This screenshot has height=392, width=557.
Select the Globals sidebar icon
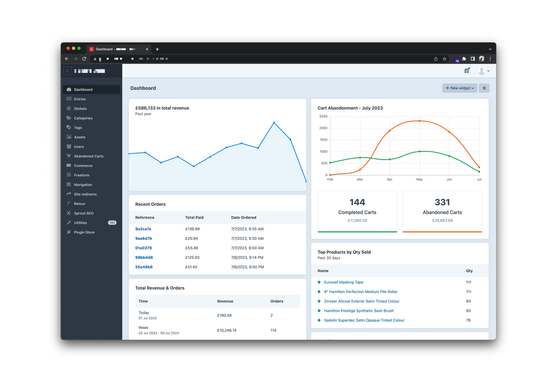tap(69, 108)
